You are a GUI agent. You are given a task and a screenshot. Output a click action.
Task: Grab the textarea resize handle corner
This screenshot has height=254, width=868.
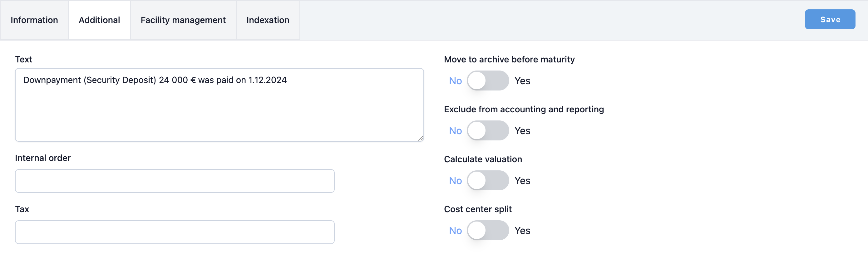point(421,138)
